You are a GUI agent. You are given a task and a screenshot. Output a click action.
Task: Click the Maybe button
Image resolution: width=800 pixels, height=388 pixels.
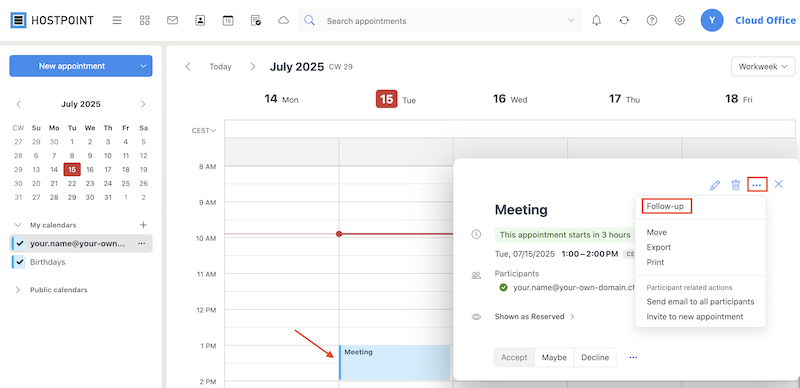[x=555, y=357]
